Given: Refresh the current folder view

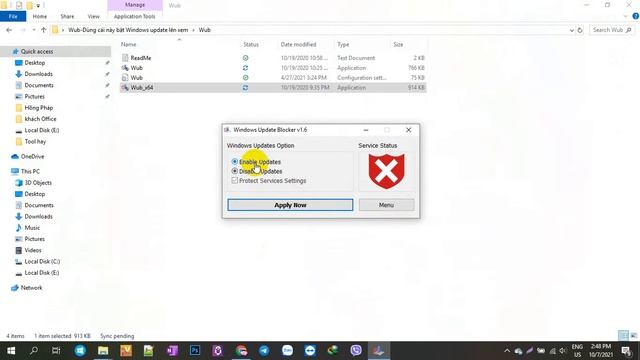Looking at the screenshot, I should [580, 30].
